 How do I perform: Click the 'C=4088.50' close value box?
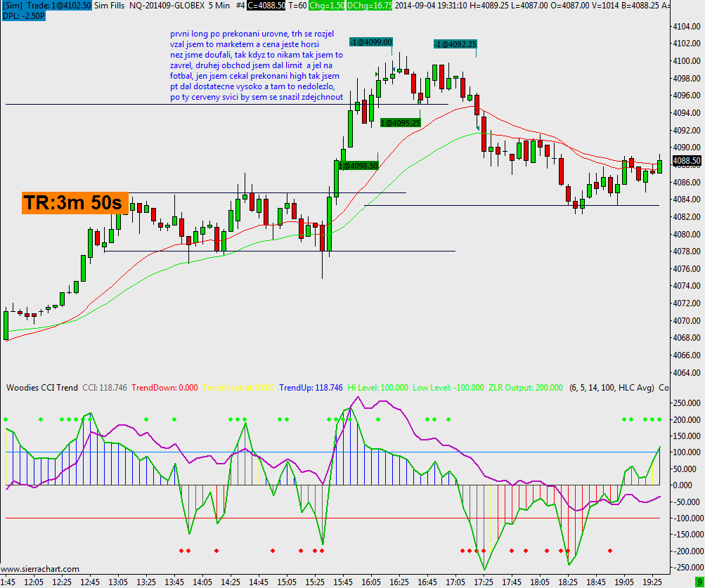266,6
